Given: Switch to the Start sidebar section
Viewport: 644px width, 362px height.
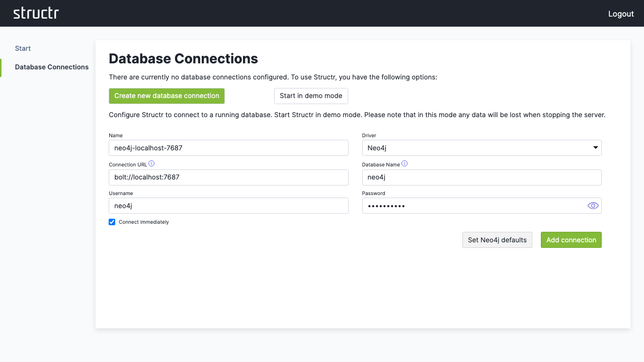Looking at the screenshot, I should pos(23,48).
